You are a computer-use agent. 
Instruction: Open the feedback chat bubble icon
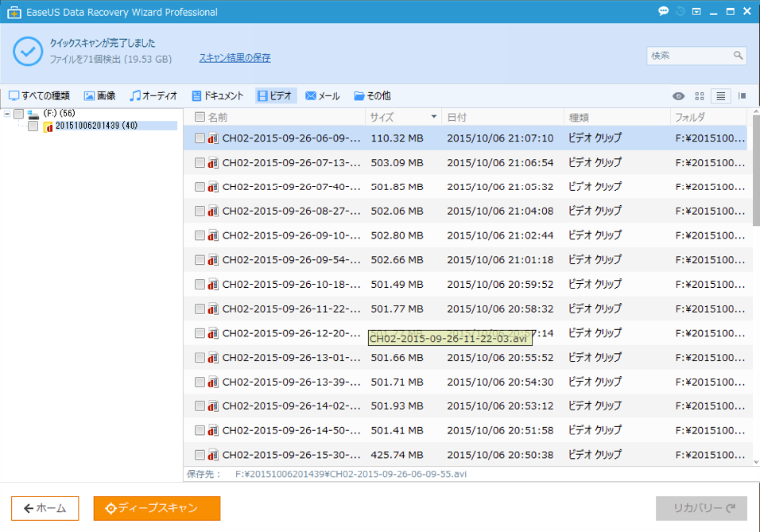[x=664, y=11]
